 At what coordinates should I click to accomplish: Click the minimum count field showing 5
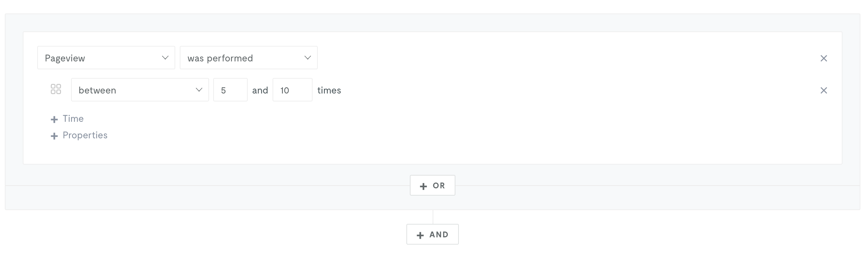(x=230, y=90)
